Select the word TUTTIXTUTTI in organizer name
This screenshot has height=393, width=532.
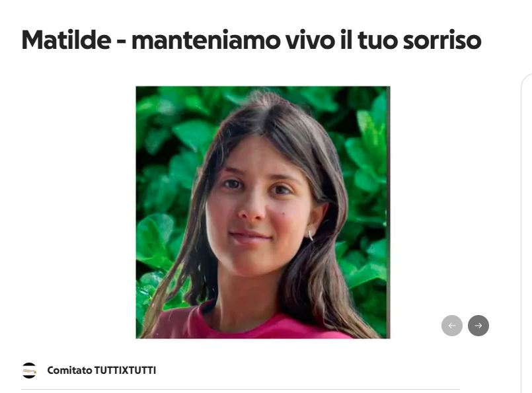coord(125,371)
